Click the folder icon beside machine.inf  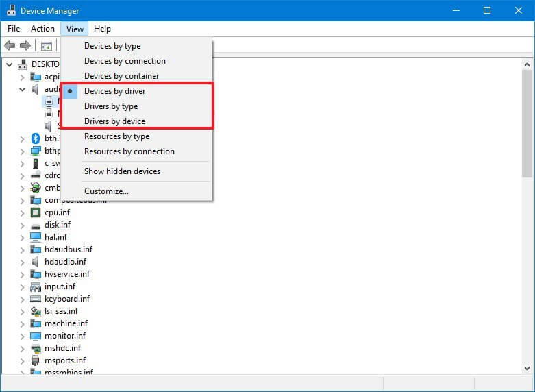(36, 323)
